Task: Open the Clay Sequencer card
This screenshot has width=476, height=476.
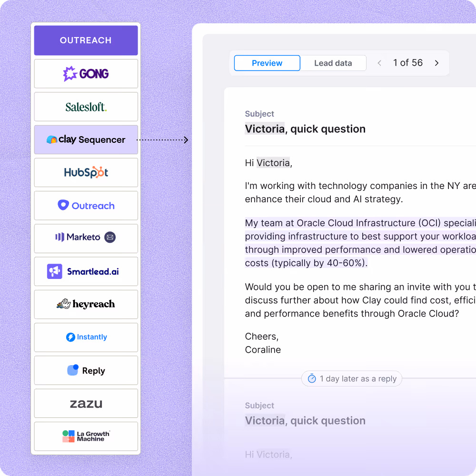Action: pyautogui.click(x=86, y=139)
